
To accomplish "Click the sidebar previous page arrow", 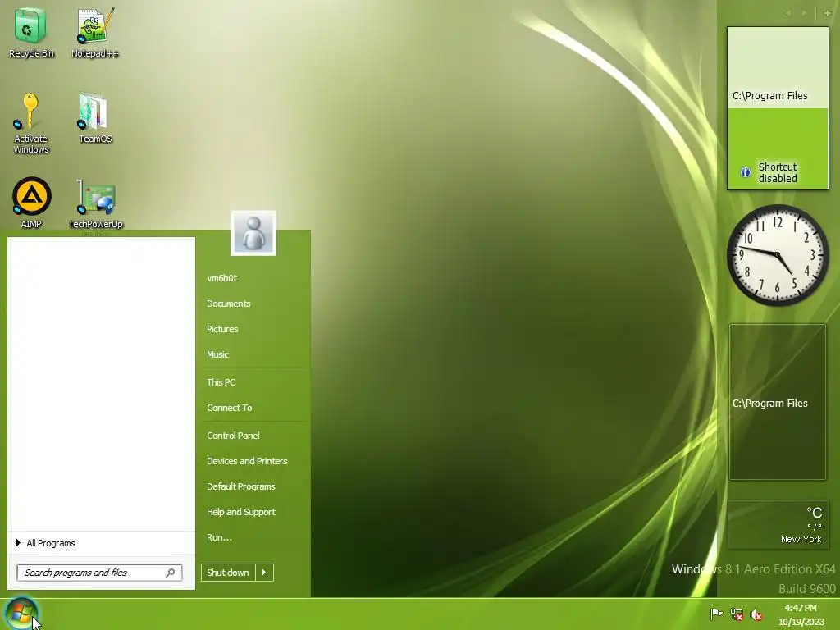I will click(788, 12).
